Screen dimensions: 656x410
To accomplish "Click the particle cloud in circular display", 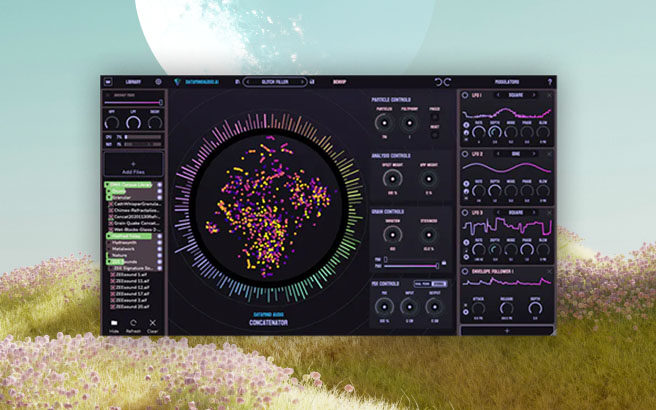I will pyautogui.click(x=269, y=209).
